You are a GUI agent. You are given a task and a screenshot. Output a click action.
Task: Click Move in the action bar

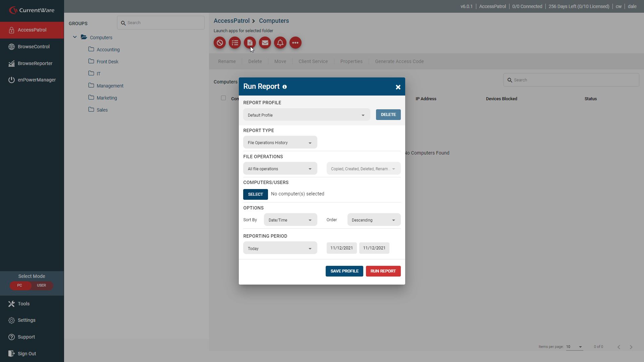click(280, 61)
